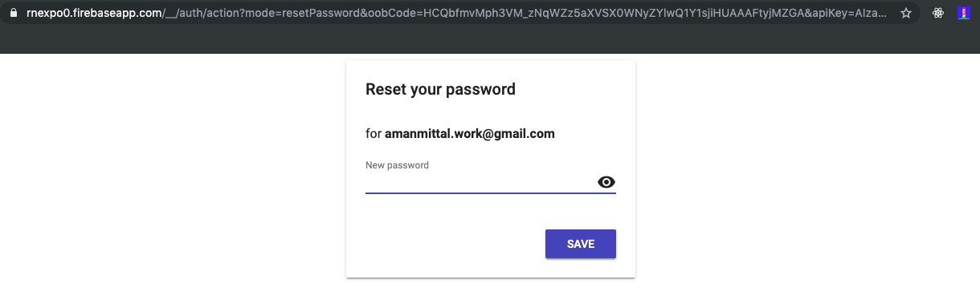Bookmark this page with the star icon

[906, 13]
